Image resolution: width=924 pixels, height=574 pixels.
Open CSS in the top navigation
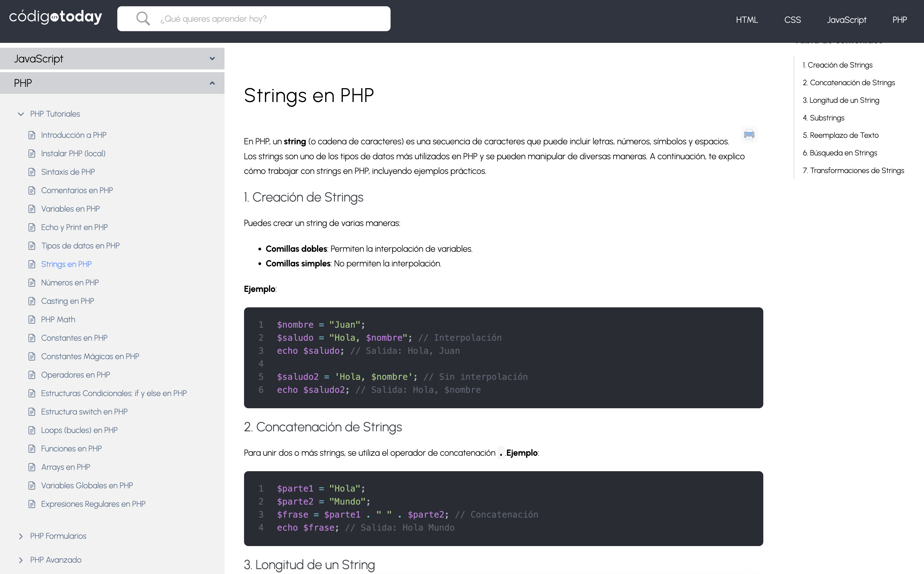(792, 20)
